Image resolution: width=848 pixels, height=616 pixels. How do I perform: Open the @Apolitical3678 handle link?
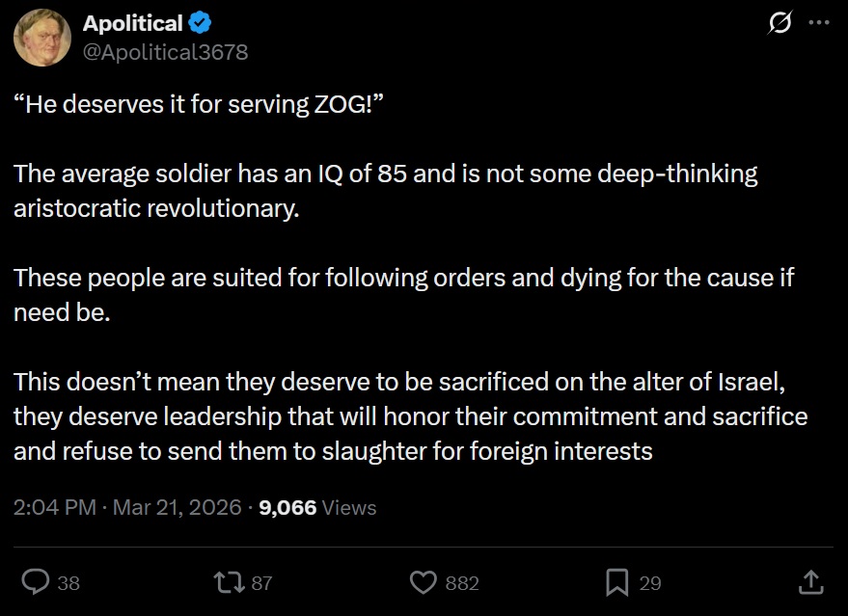[165, 52]
